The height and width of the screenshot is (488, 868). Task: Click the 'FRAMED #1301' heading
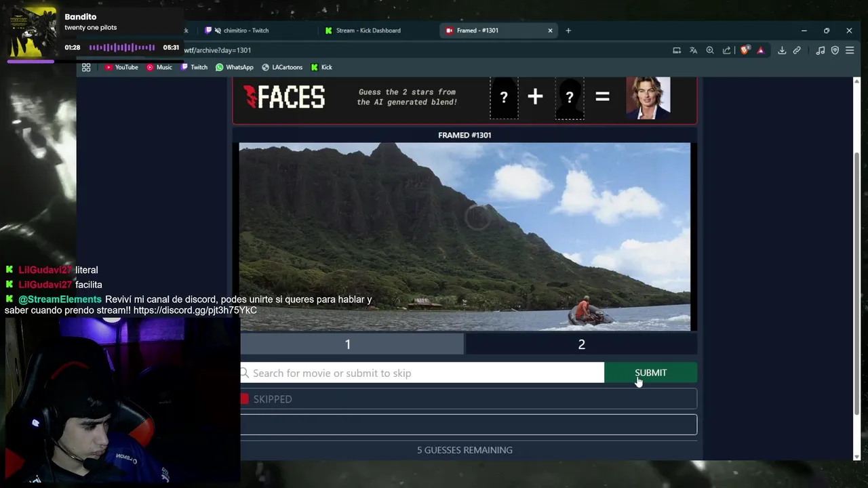(x=465, y=135)
